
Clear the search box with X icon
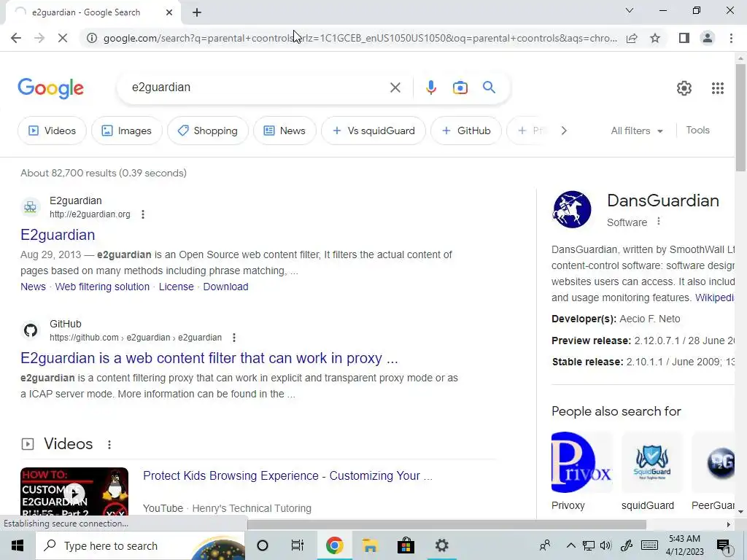pos(395,87)
